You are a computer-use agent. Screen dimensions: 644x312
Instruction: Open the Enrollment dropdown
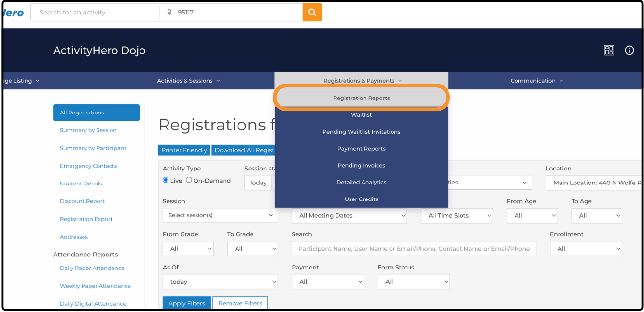coord(586,249)
